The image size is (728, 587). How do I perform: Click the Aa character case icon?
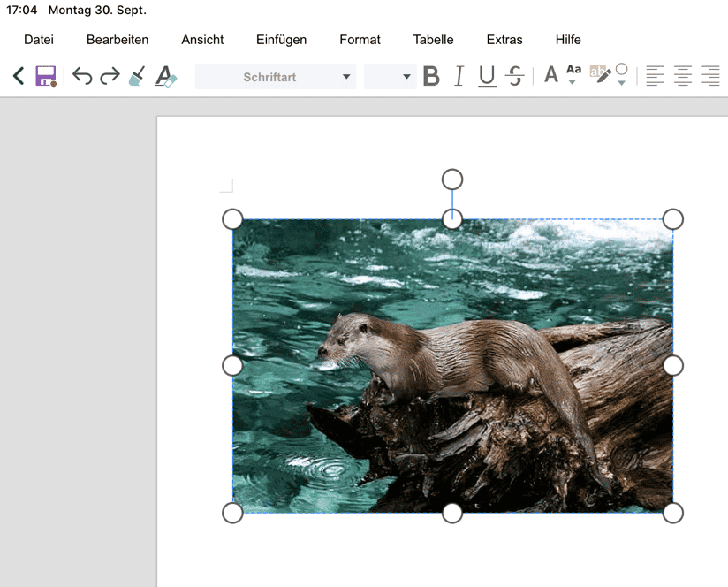(573, 72)
